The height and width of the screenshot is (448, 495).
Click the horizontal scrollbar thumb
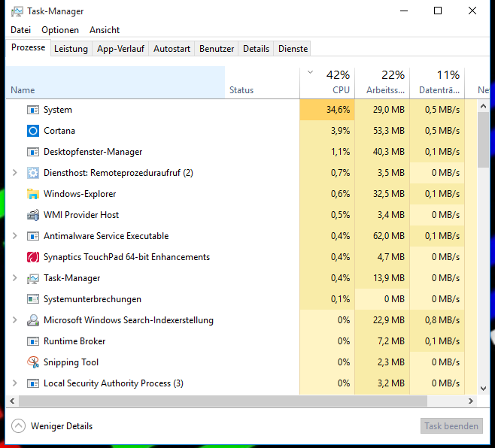point(223,401)
